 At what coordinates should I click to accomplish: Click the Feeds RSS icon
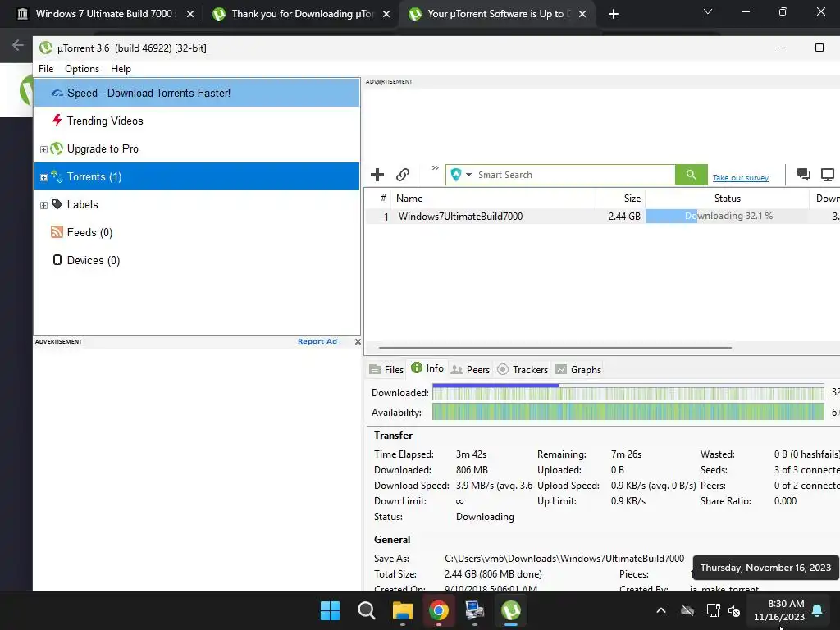tap(57, 232)
